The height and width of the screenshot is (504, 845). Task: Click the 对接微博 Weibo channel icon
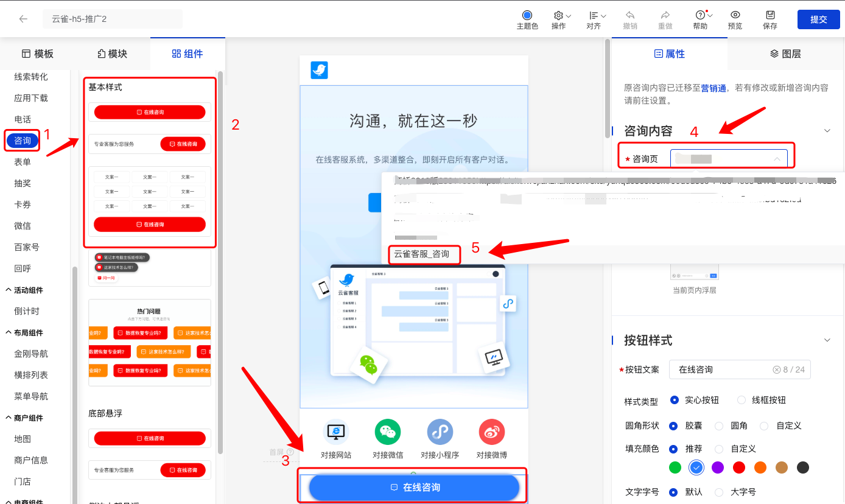(x=491, y=432)
